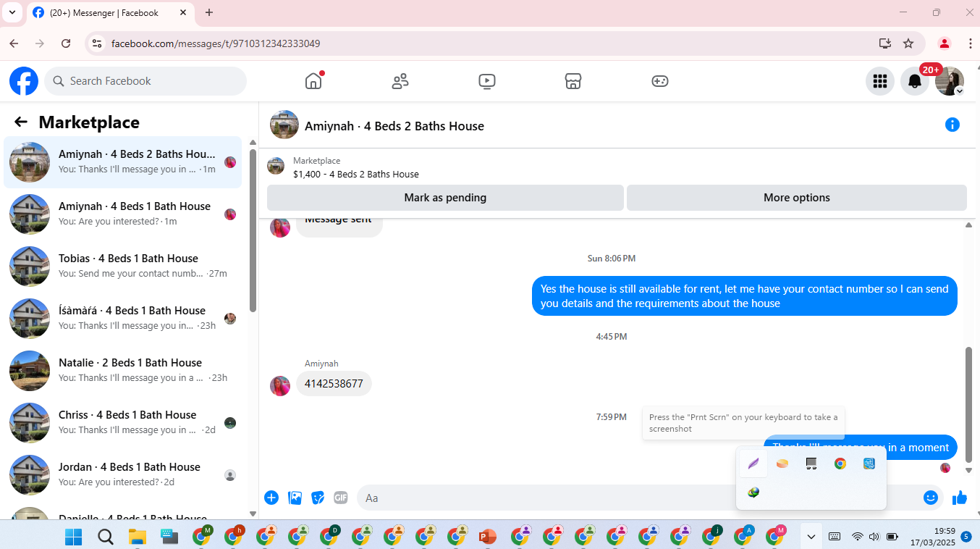Open the Video icon in top navigation
This screenshot has height=549, width=980.
tap(487, 81)
